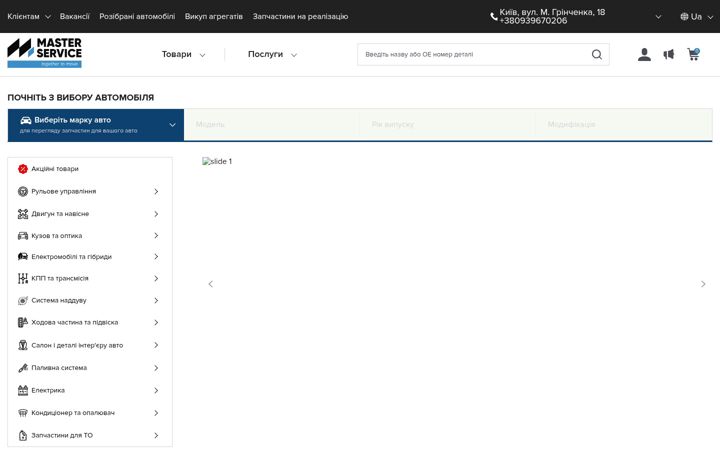The image size is (720, 450).
Task: Click the address Київ, вул. М. Грінченка, 18
Action: pyautogui.click(x=552, y=12)
